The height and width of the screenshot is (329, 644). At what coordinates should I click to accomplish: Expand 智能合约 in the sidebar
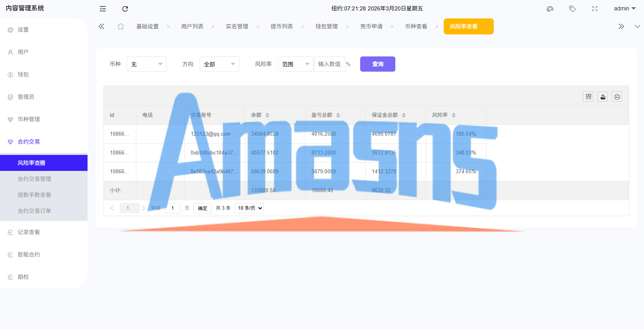click(44, 255)
